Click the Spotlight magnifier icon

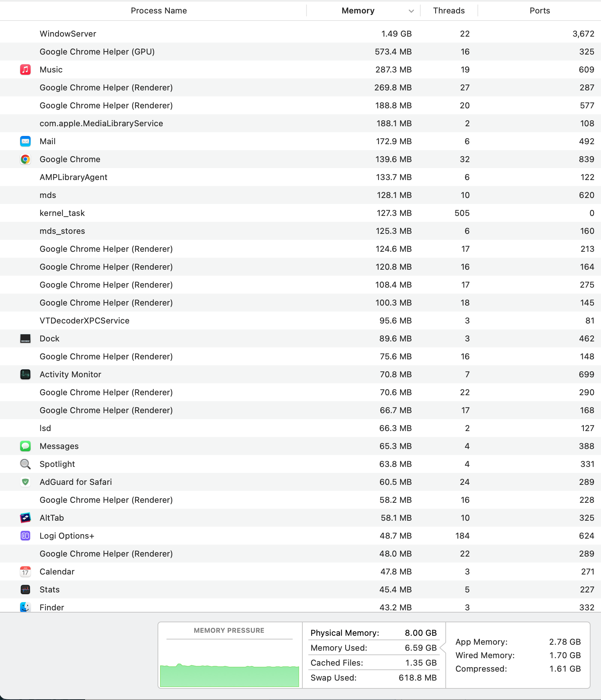(x=25, y=464)
